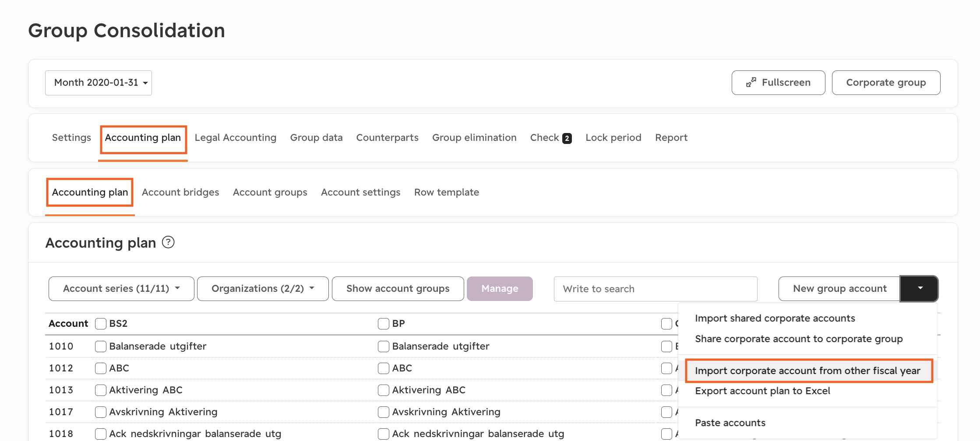The height and width of the screenshot is (441, 980).
Task: Expand the Organizations (2/2) dropdown
Action: (x=263, y=289)
